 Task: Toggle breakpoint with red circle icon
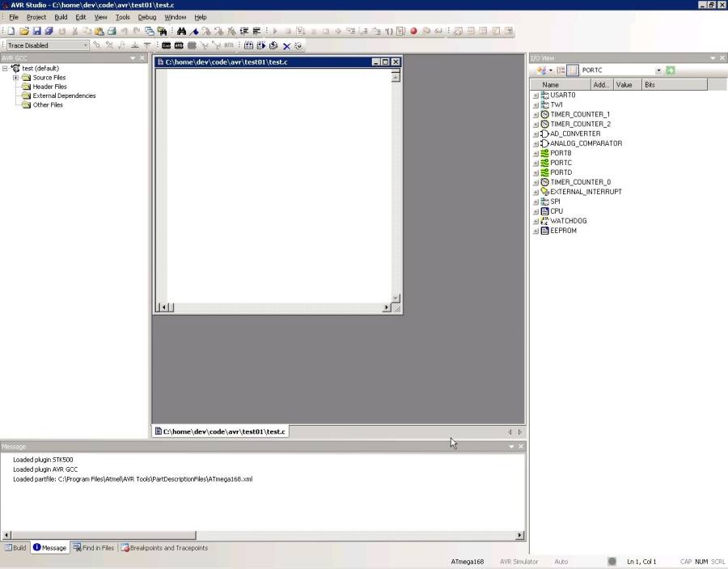413,32
